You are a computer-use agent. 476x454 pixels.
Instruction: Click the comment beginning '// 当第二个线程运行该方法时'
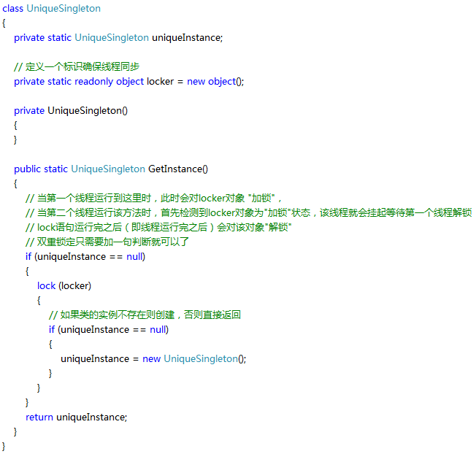pyautogui.click(x=249, y=212)
